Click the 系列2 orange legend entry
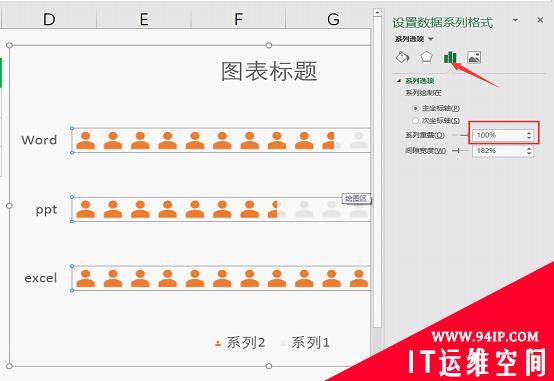554x381 pixels. pos(240,342)
